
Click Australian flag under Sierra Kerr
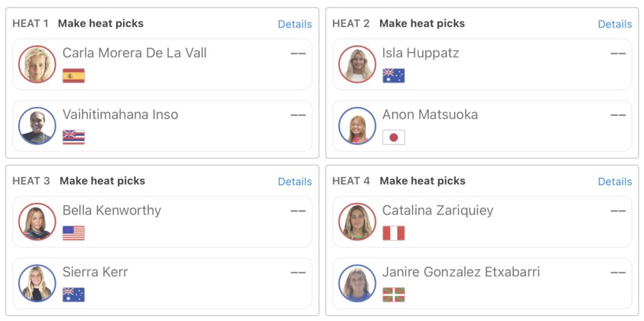click(x=74, y=295)
